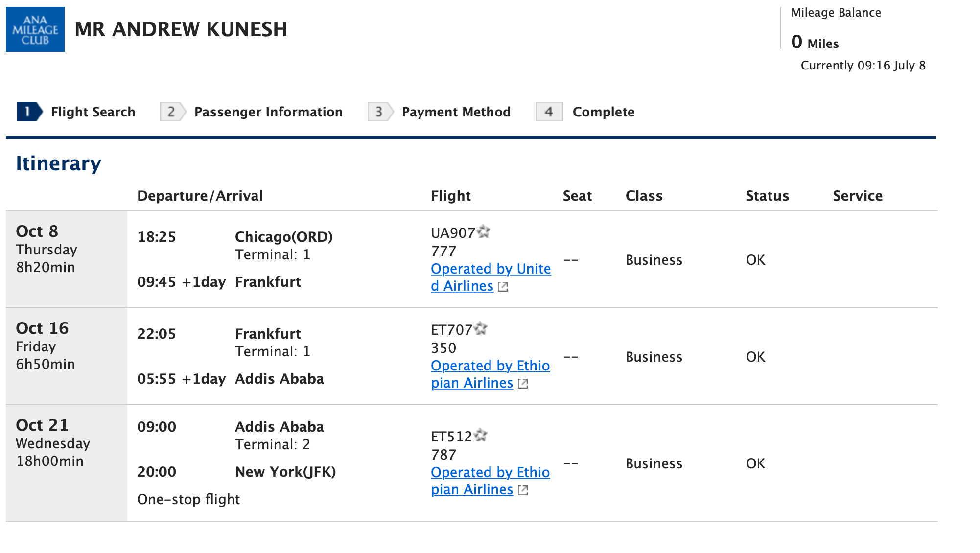Select the Flight Search step
980x553 pixels.
[x=93, y=112]
